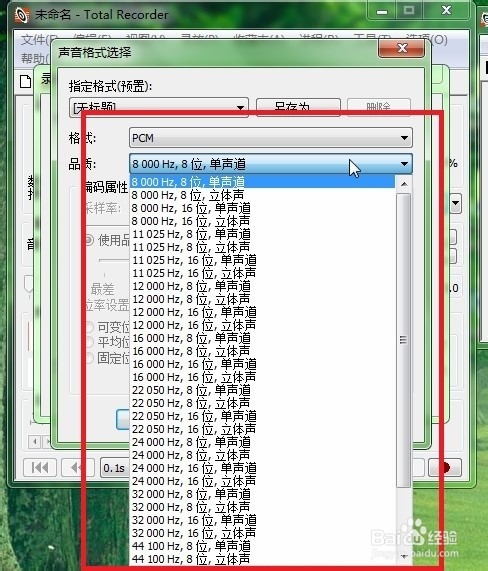Select 16 000 Hz, 8 位, 立体声 option
Viewport: 488px width, 571px height.
tap(262, 351)
